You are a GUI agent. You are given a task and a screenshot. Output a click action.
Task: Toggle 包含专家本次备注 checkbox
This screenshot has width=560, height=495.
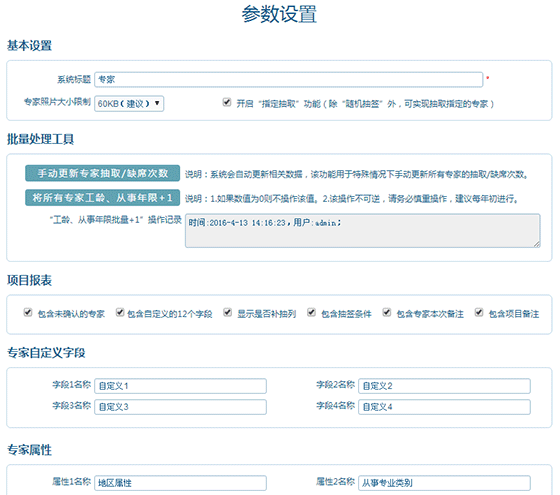tap(387, 312)
